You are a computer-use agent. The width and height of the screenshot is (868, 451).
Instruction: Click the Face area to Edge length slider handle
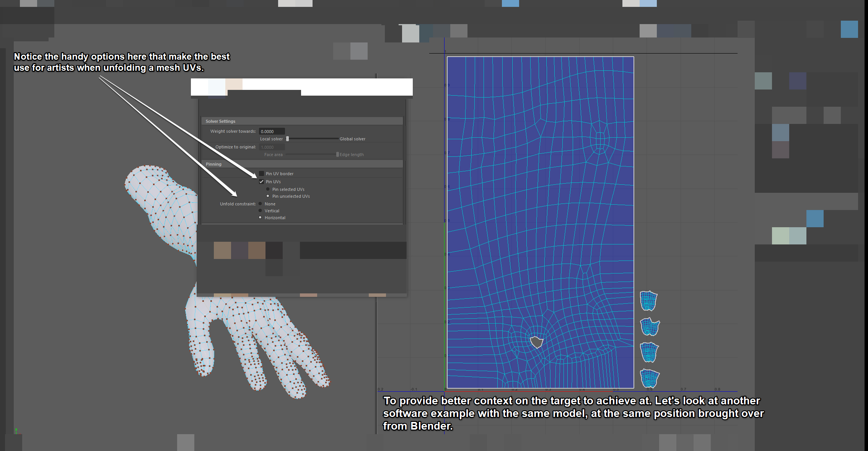[x=337, y=155]
